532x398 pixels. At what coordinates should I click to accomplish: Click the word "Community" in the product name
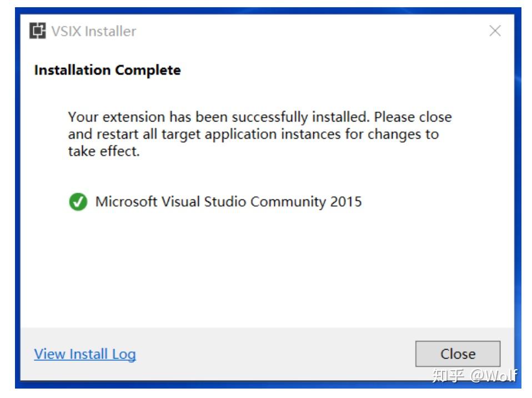[x=288, y=201]
